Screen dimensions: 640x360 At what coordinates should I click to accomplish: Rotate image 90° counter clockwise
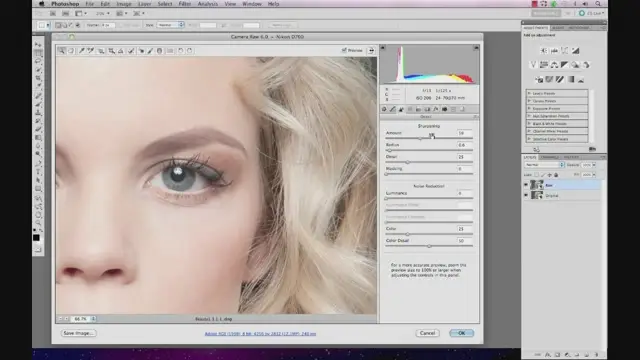click(180, 51)
